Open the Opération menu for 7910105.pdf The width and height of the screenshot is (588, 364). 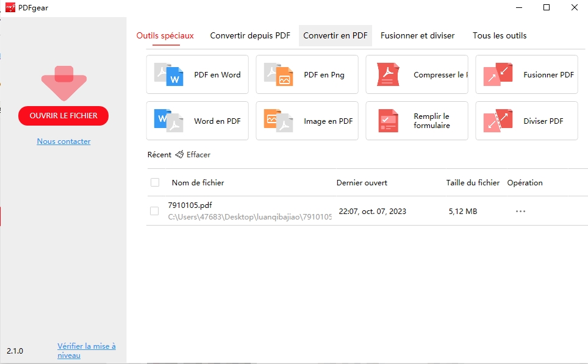tap(520, 210)
